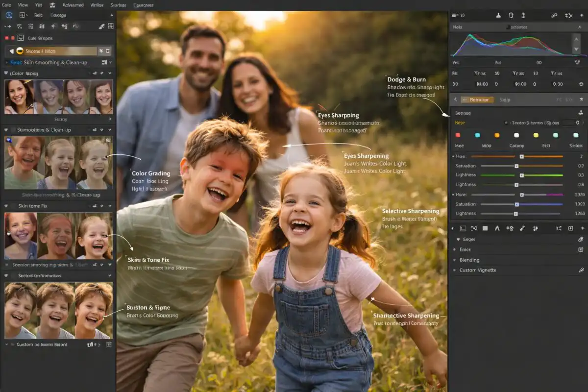Click the Saturation slider handle
The width and height of the screenshot is (588, 392).
pyautogui.click(x=517, y=166)
